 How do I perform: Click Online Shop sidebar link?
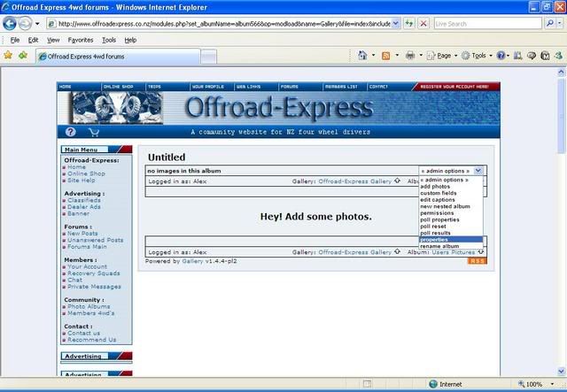87,173
